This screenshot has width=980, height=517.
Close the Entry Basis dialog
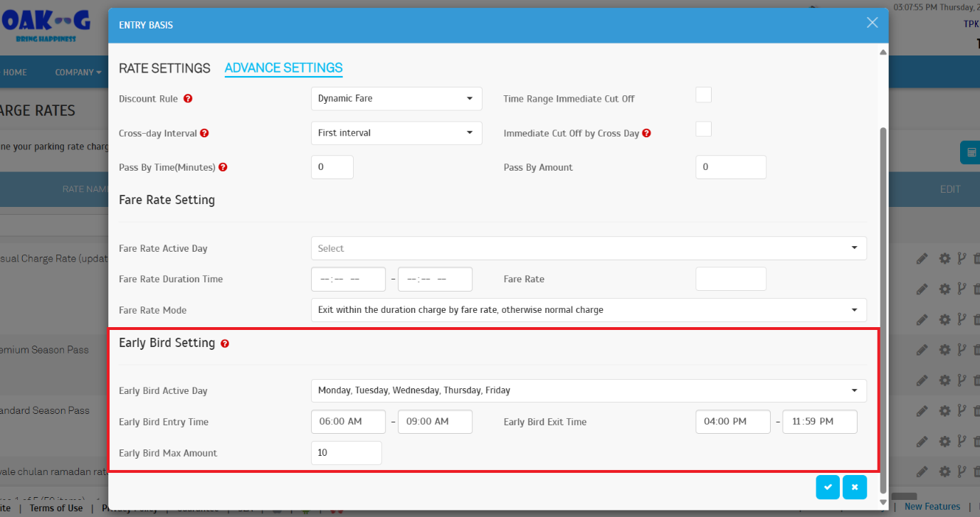pos(872,23)
